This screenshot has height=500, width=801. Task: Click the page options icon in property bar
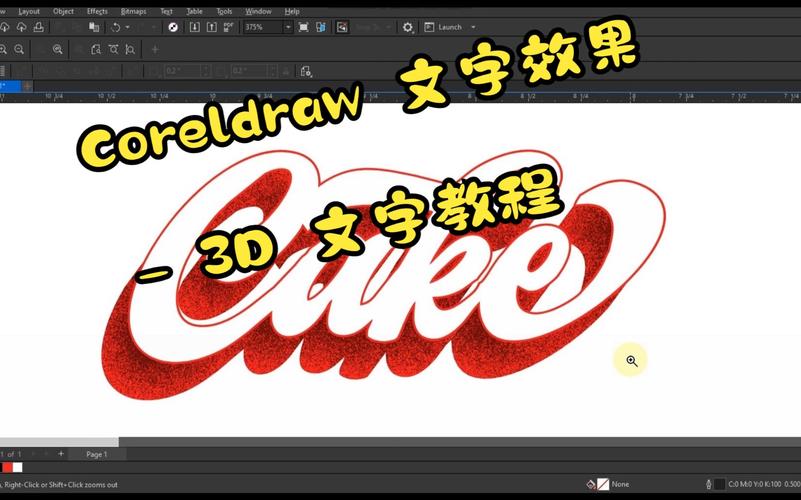coord(305,72)
